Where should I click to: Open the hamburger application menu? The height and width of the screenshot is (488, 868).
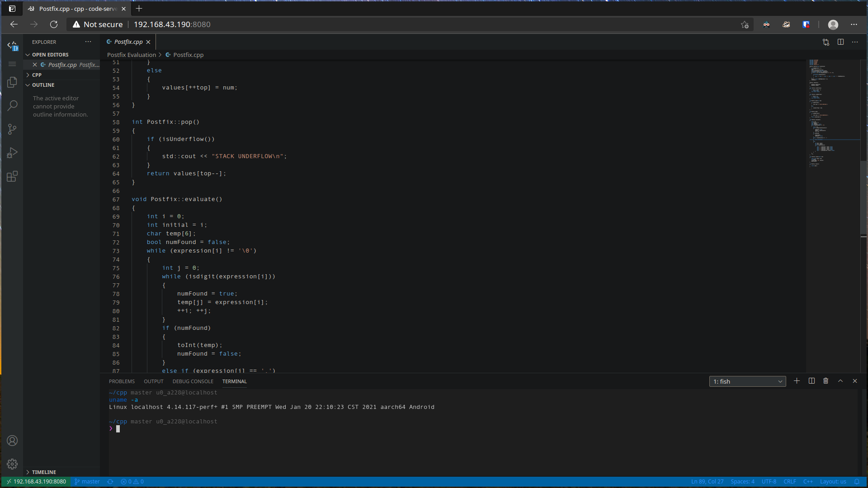[x=12, y=64]
